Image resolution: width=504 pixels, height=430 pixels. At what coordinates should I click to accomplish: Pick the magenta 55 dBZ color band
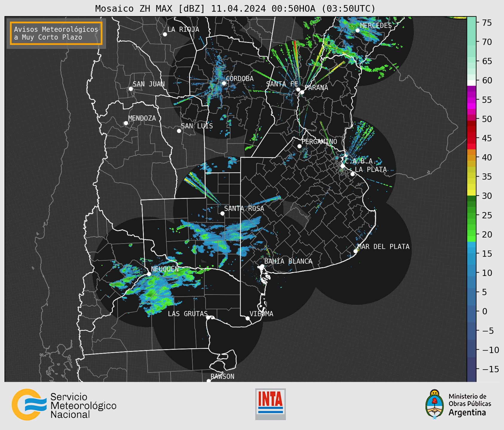coord(471,100)
